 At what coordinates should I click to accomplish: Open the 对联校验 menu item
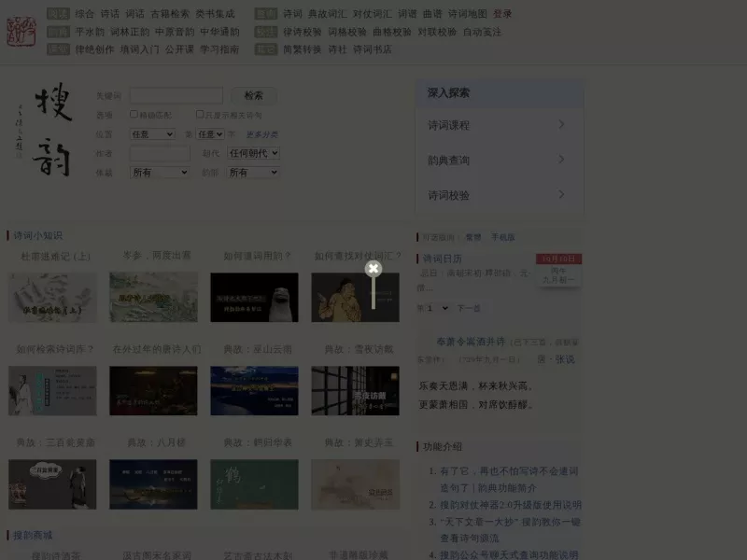point(437,32)
